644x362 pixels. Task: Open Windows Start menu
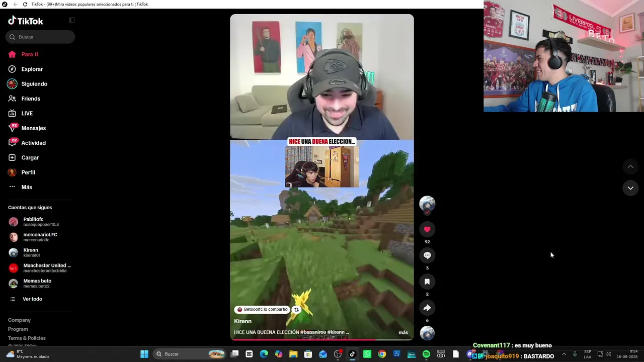point(144,354)
